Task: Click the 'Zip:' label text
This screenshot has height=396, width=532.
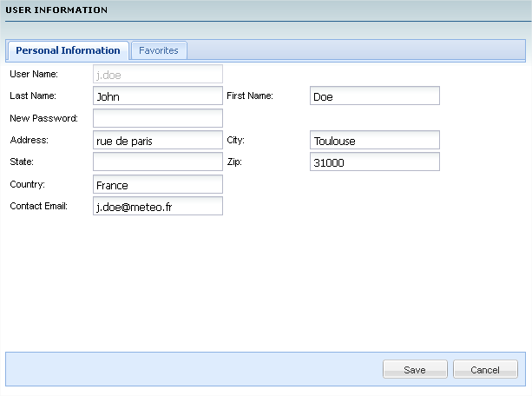Action: (234, 162)
